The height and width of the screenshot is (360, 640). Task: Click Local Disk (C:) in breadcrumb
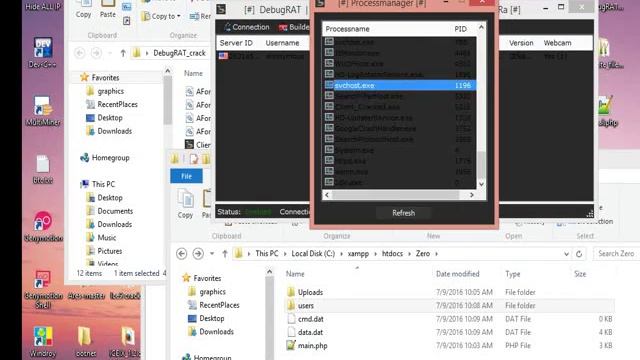tap(313, 253)
